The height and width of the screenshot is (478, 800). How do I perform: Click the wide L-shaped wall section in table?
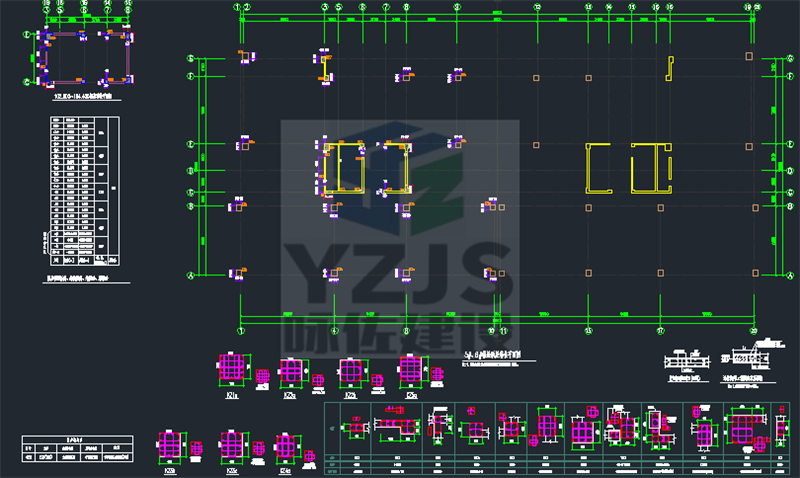click(397, 424)
